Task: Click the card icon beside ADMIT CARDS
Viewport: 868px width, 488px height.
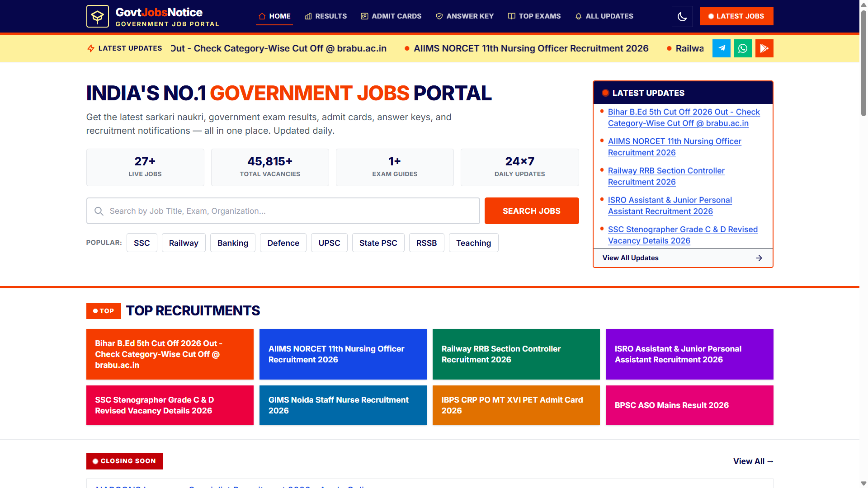Action: pos(364,16)
